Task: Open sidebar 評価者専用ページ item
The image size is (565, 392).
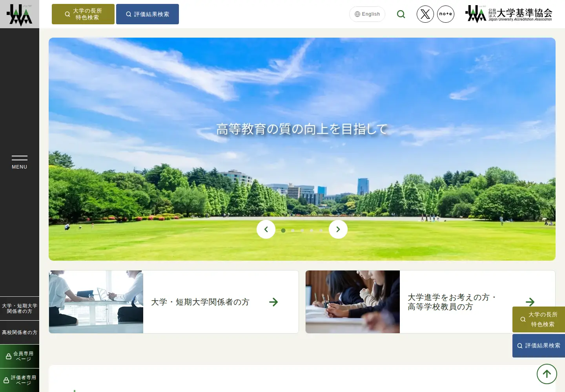Action: point(20,380)
